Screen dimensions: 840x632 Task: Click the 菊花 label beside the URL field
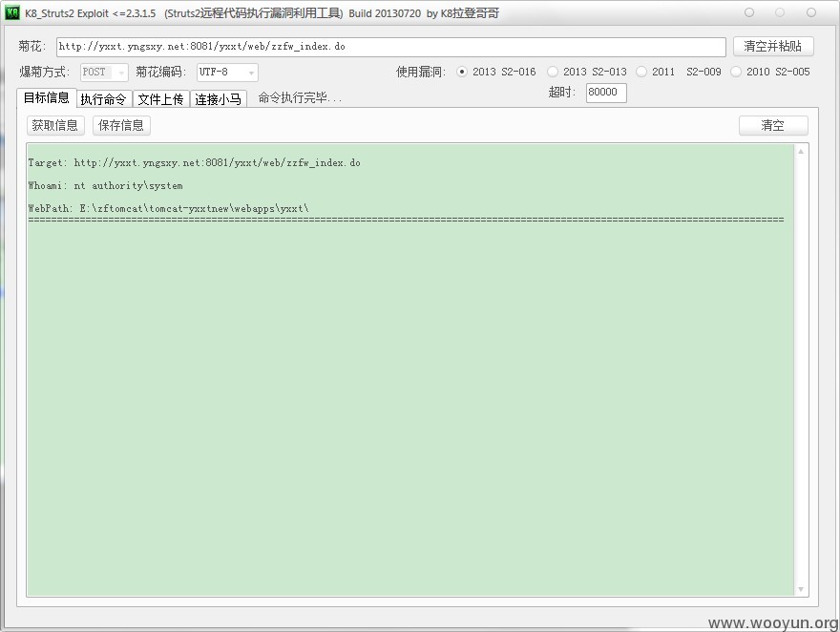[x=32, y=46]
